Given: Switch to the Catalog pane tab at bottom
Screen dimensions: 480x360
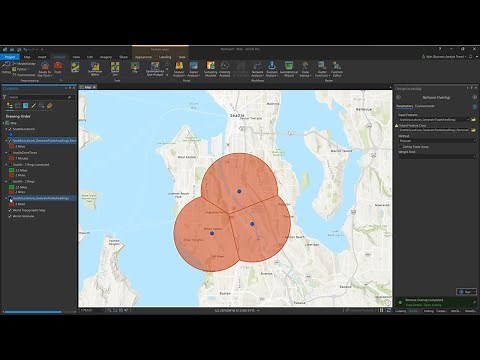Looking at the screenshot, I should 401,311.
